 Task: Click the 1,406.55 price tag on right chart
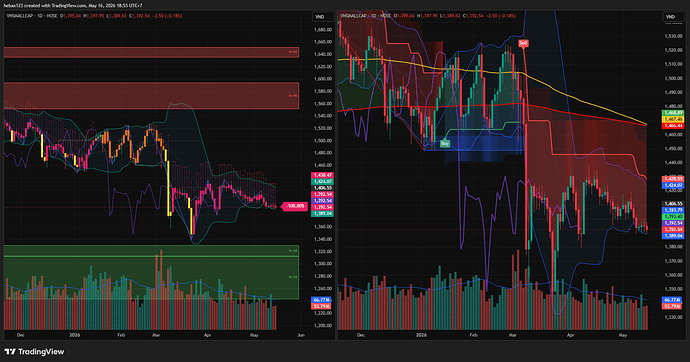(673, 204)
